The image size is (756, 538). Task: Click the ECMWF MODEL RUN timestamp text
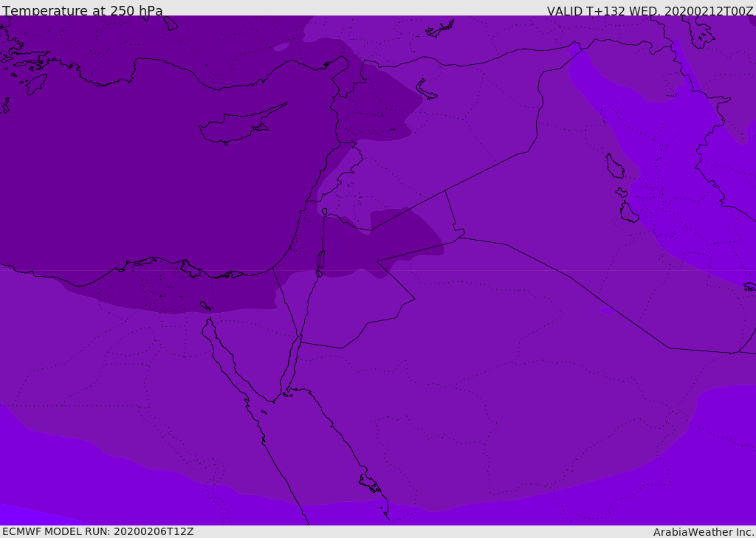point(98,531)
